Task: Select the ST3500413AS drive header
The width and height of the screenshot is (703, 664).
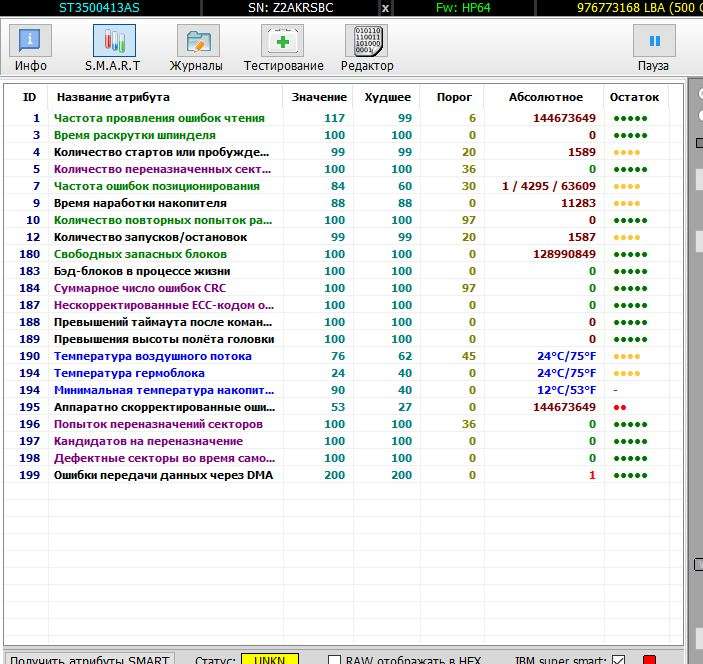Action: point(99,8)
